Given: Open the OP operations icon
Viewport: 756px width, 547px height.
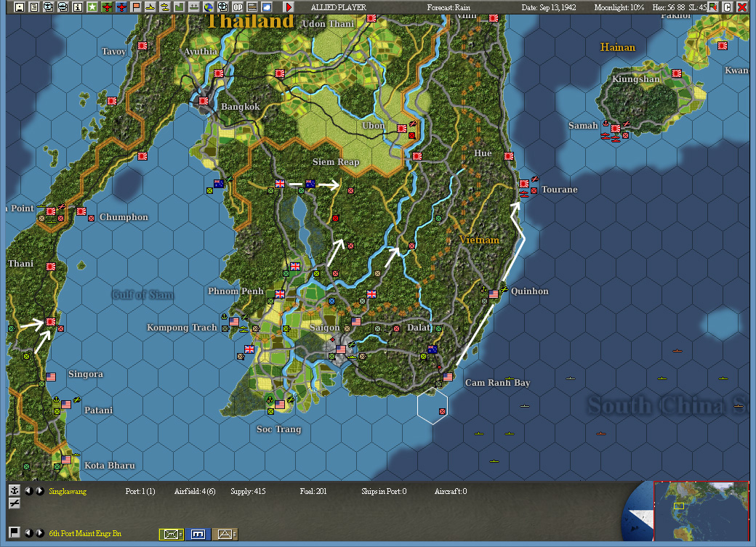Looking at the screenshot, I should (238, 7).
